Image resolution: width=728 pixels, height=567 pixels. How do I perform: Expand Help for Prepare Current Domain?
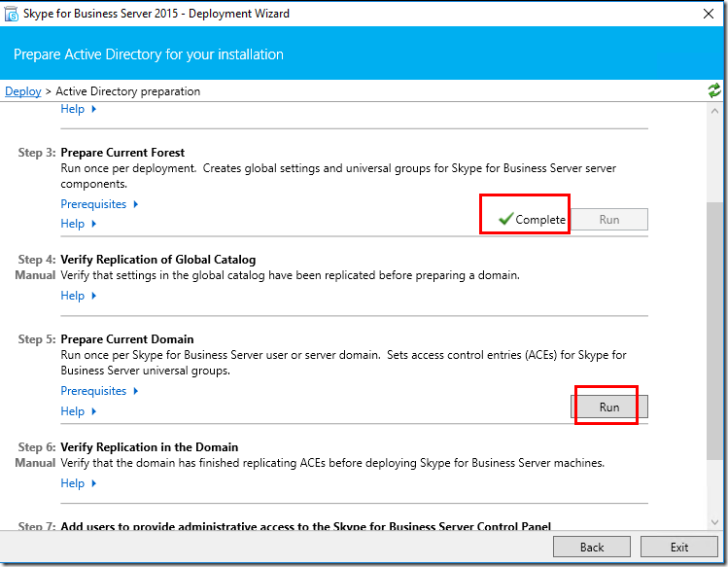pyautogui.click(x=78, y=411)
